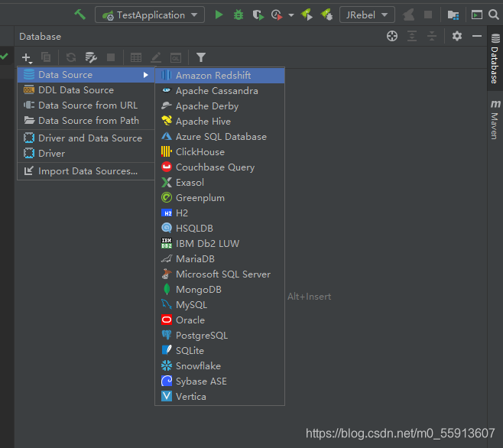Open the JRebel dropdown
This screenshot has height=448, width=503.
[x=367, y=15]
